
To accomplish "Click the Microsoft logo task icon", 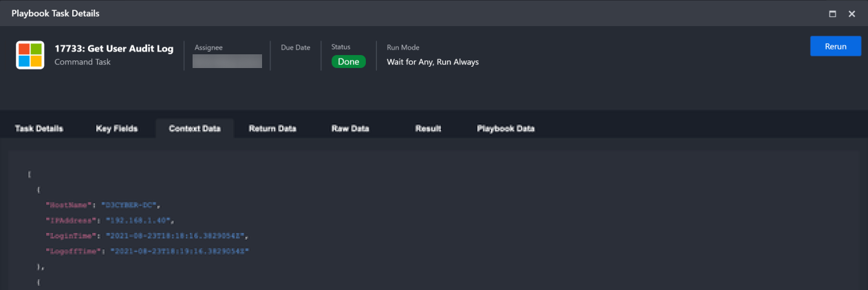I will pyautogui.click(x=30, y=55).
